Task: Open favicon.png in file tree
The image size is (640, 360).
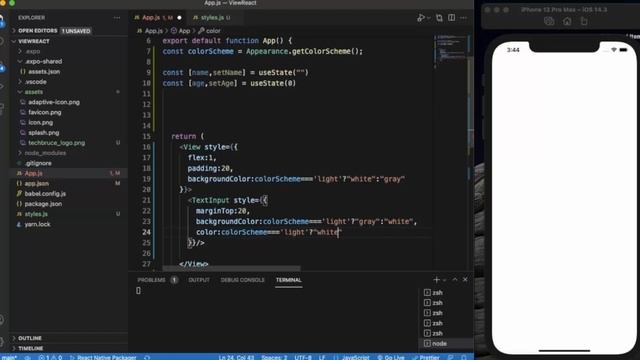Action: (x=44, y=112)
